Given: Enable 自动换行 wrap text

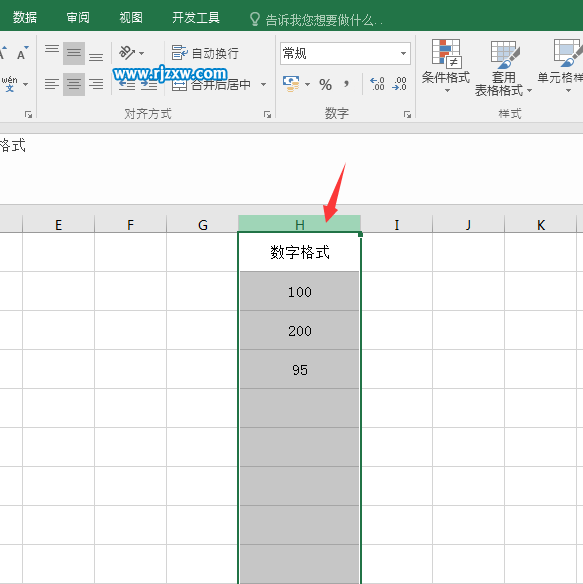Looking at the screenshot, I should pos(205,53).
